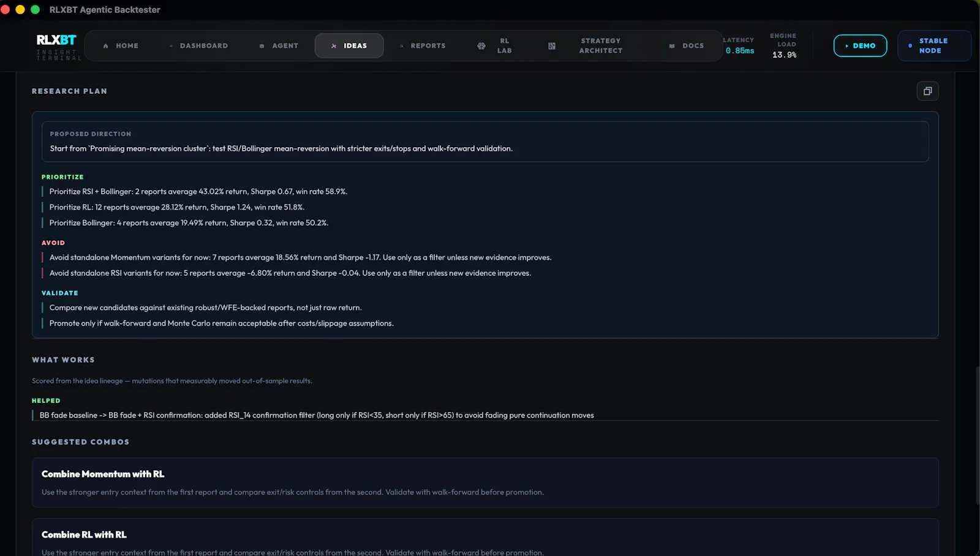Click the 'Avoid standalone RSI variants' line
The height and width of the screenshot is (556, 980).
(x=290, y=273)
